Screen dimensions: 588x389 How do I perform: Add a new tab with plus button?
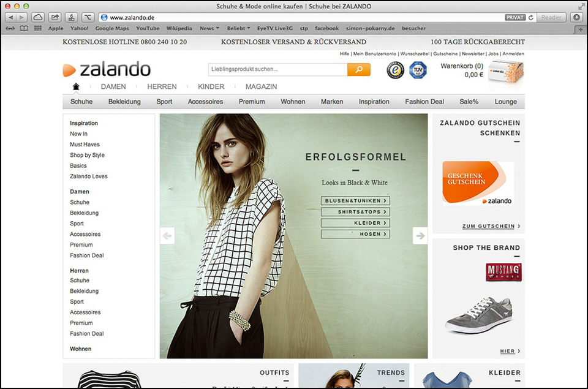coord(581,29)
